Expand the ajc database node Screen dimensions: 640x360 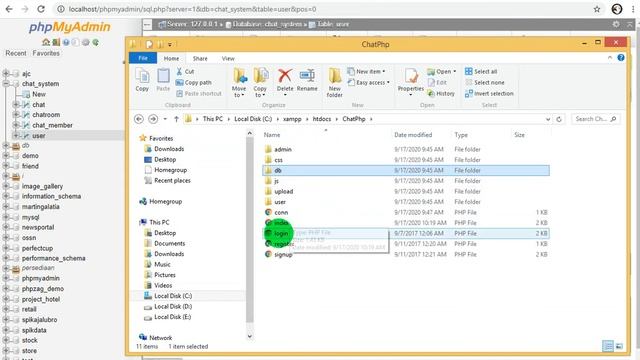coord(6,73)
